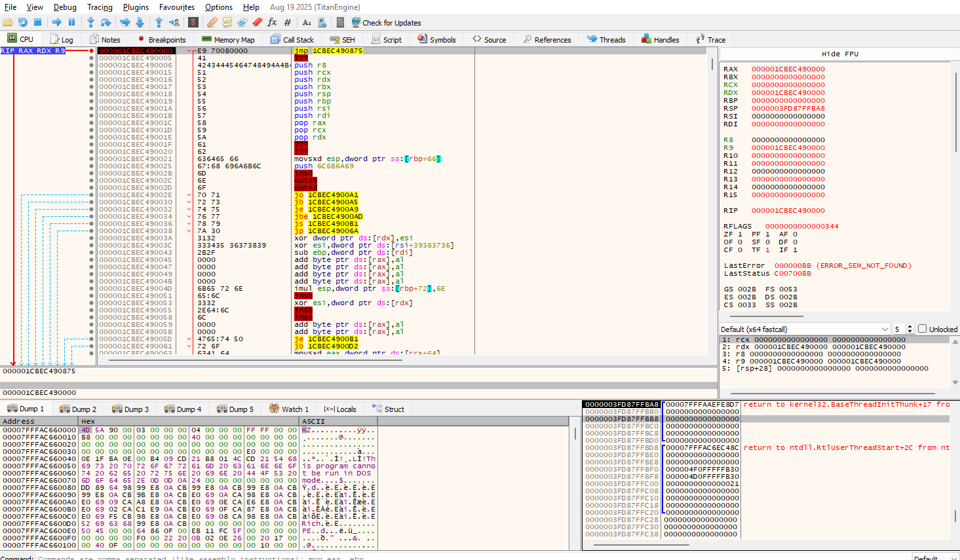Launch the Scylla plugin icon

point(193,22)
